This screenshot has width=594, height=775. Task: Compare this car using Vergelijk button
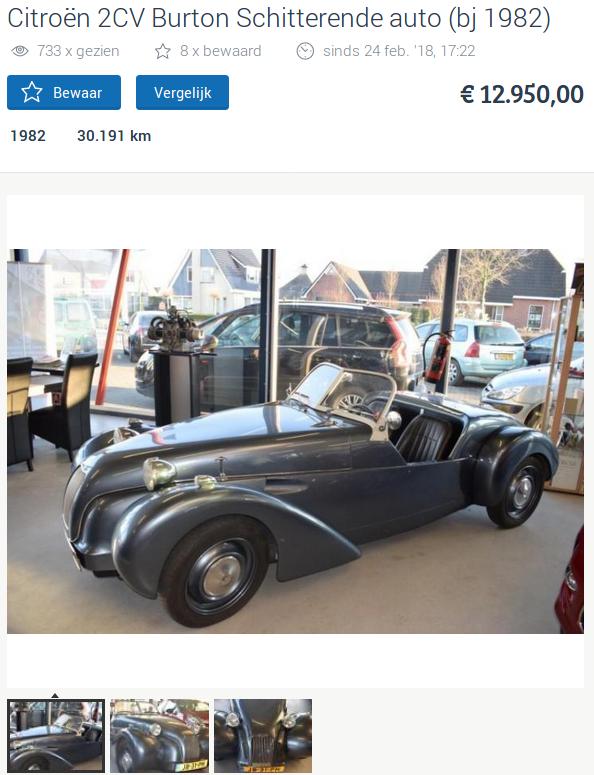(x=182, y=92)
